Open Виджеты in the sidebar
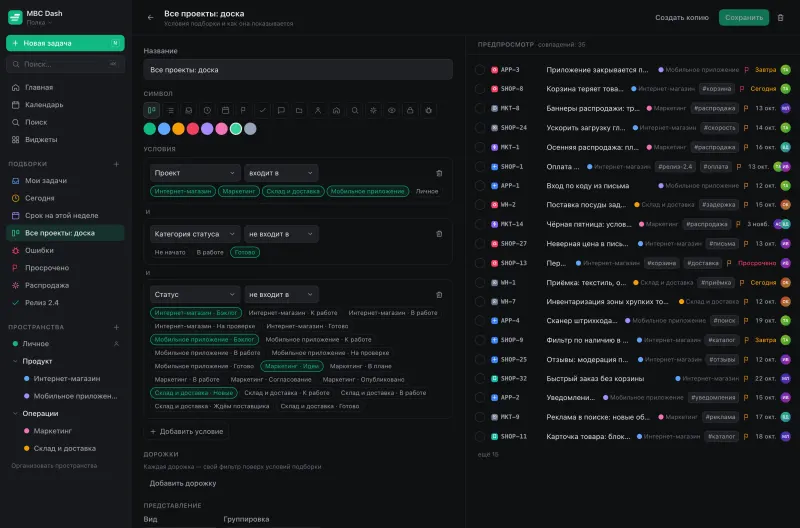Viewport: 800px width, 528px height. [65, 139]
